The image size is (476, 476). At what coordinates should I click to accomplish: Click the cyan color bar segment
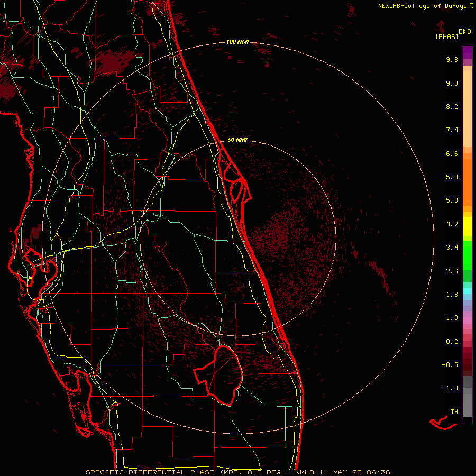point(467,291)
